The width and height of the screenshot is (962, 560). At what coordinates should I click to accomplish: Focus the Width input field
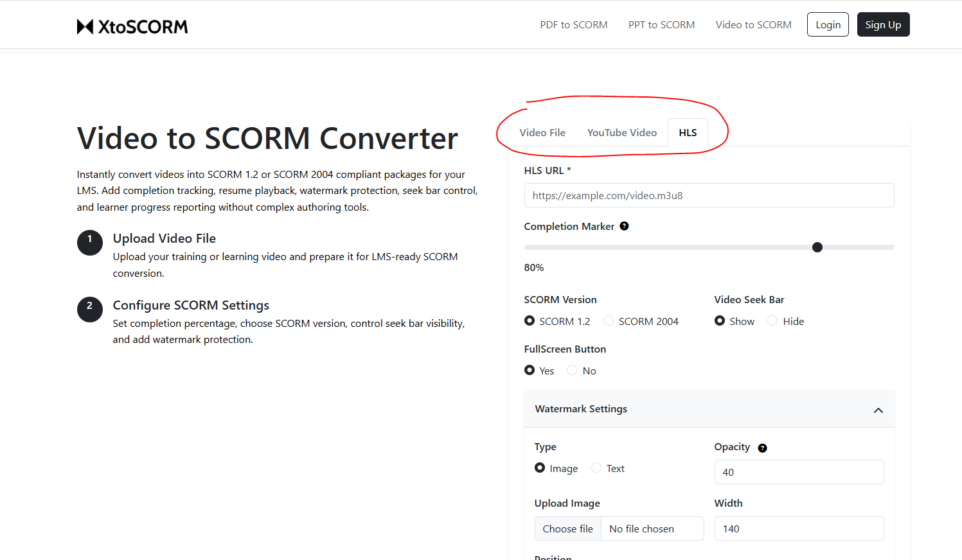click(x=799, y=529)
